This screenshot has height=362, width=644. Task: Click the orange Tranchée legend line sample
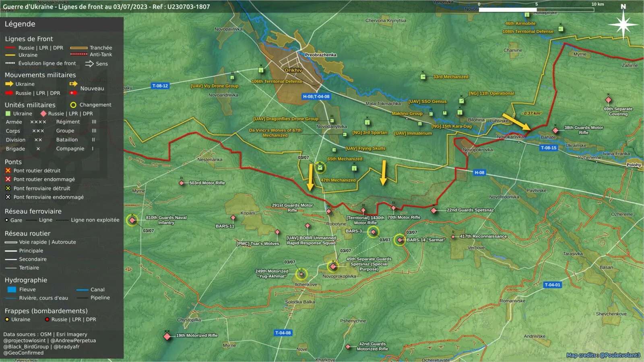click(78, 48)
